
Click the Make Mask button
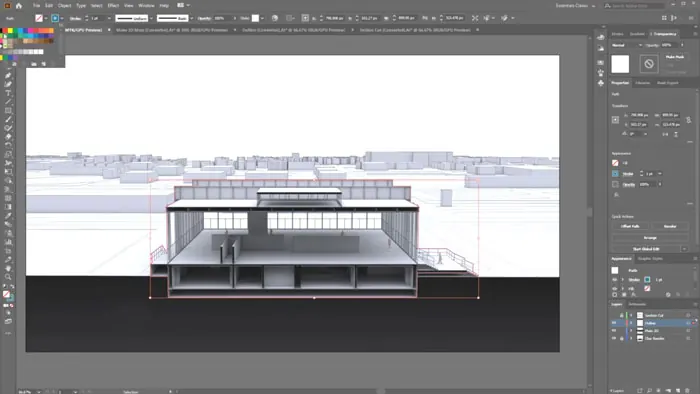tap(675, 57)
